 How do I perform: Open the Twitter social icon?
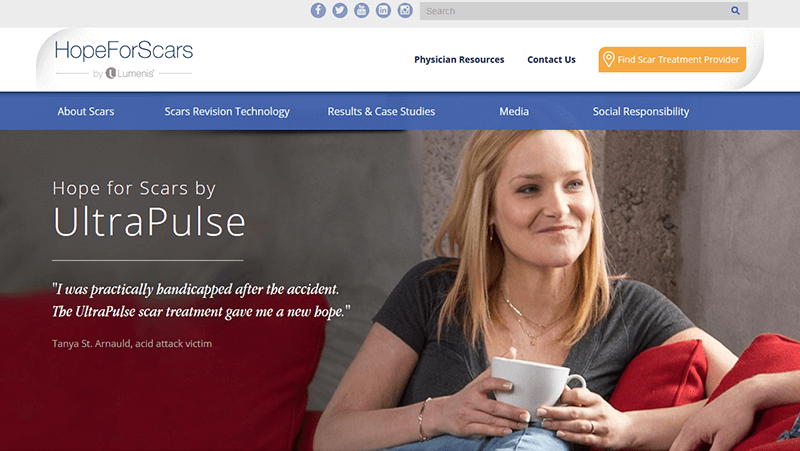click(x=340, y=10)
